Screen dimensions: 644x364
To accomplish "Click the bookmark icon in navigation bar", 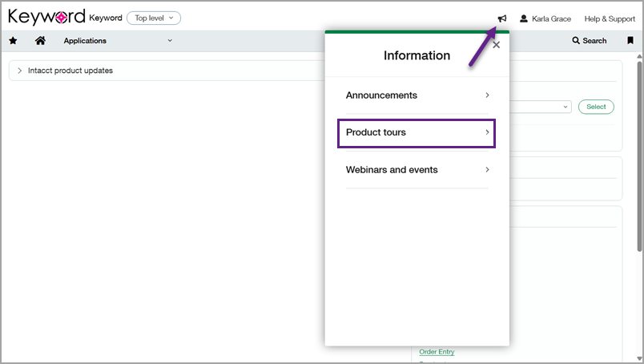I will click(630, 41).
